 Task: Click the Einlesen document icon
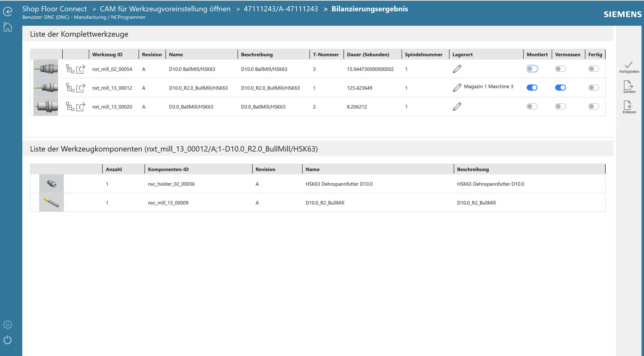click(x=628, y=105)
